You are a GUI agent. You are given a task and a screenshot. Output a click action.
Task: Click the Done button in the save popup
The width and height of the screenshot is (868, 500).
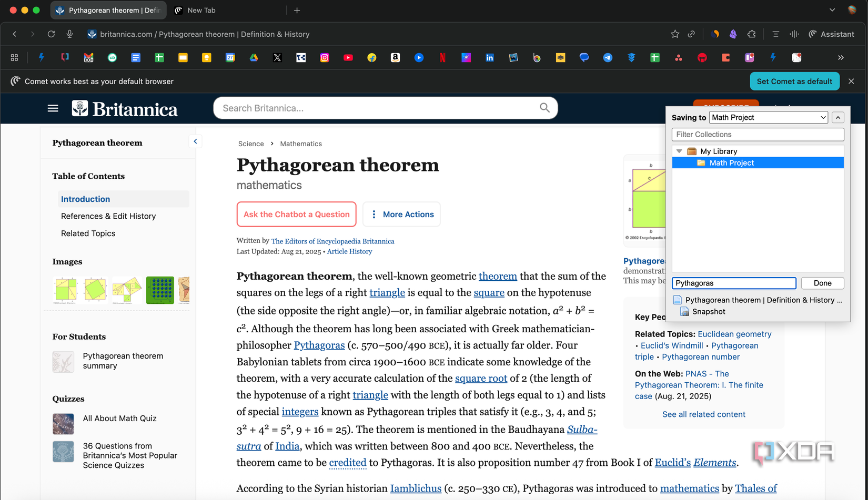[x=822, y=283]
